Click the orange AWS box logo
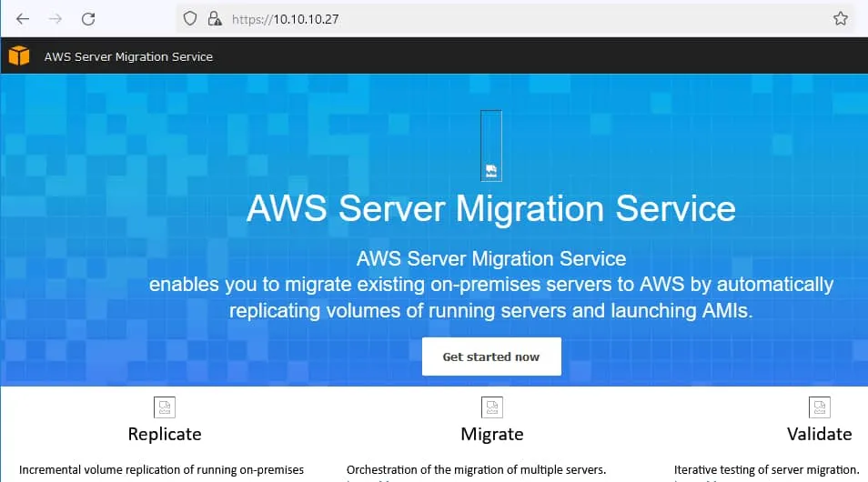 click(x=19, y=56)
